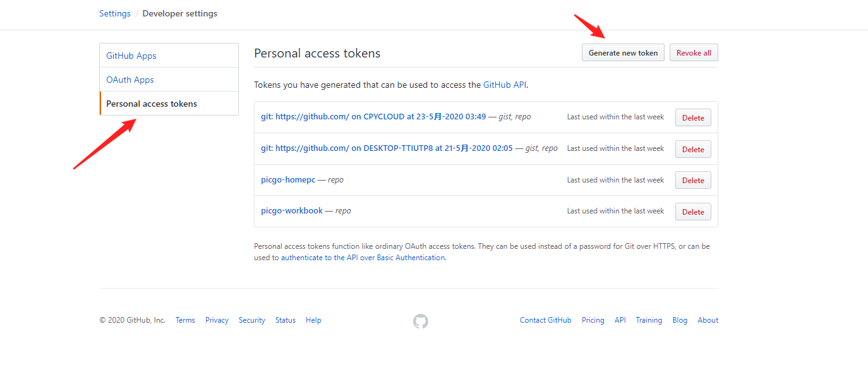Viewport: 868px width, 389px height.
Task: Open the Blog footer link
Action: pyautogui.click(x=680, y=320)
